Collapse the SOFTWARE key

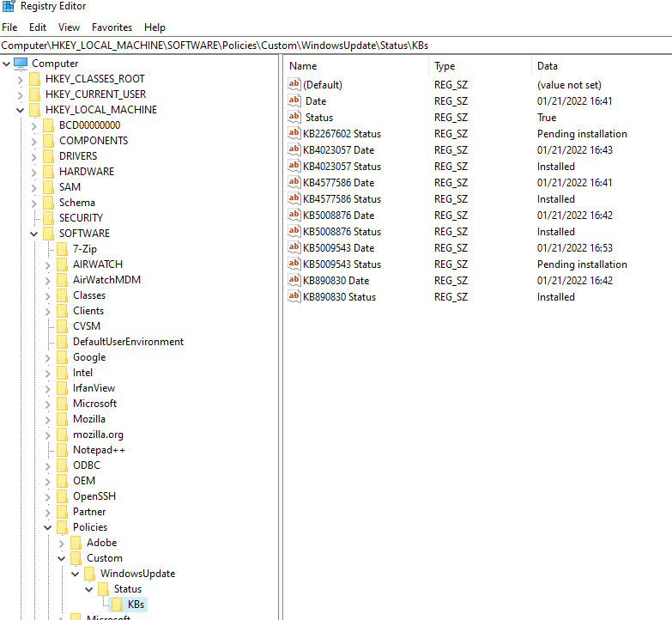pos(33,234)
